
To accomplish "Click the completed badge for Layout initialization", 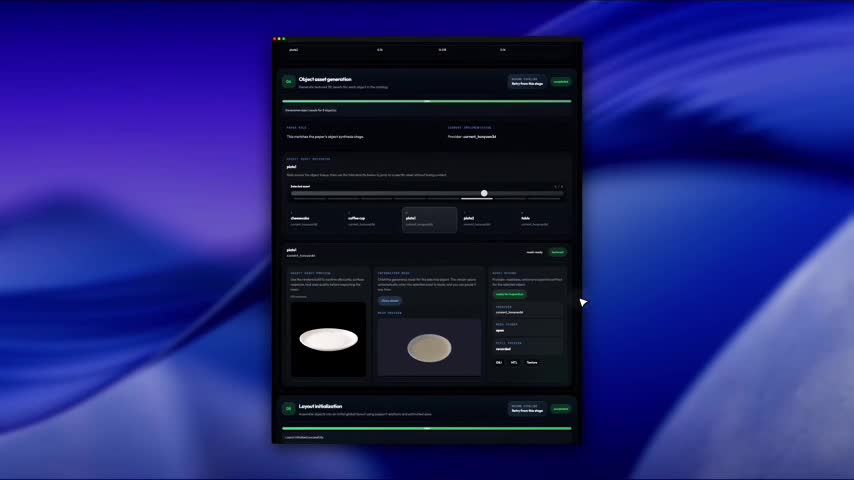I will [560, 409].
